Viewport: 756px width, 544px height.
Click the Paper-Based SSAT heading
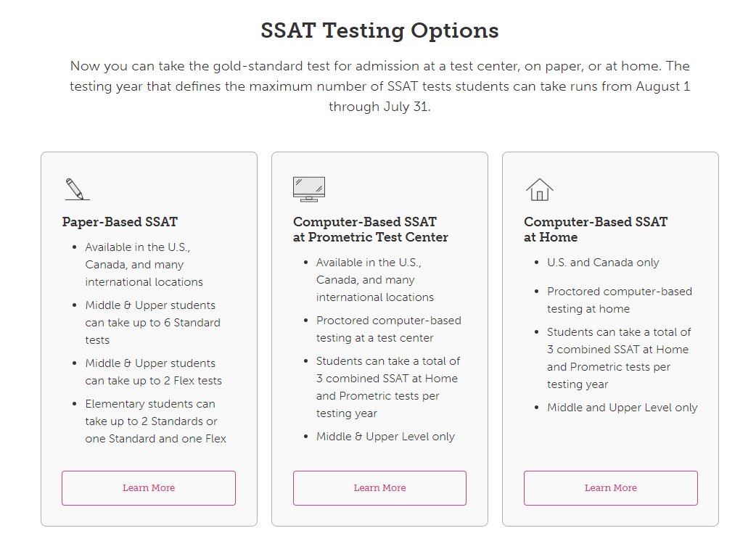tap(120, 222)
